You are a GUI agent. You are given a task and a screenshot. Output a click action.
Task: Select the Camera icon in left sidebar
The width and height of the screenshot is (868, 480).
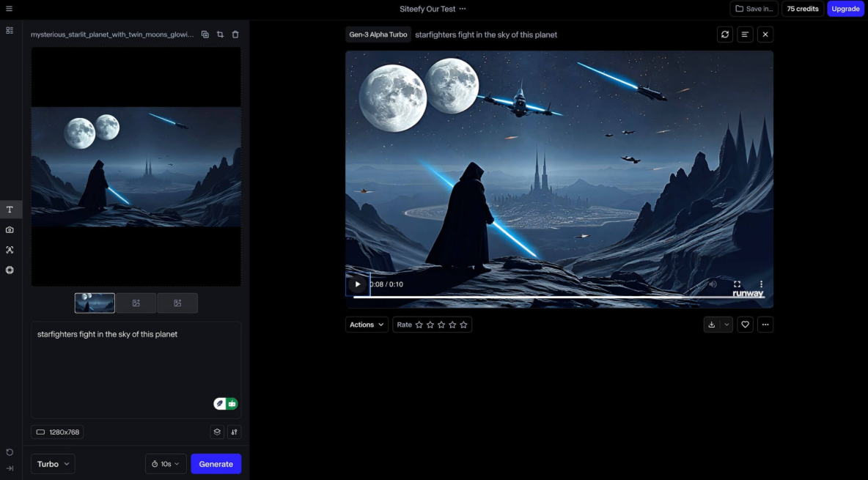pyautogui.click(x=10, y=230)
